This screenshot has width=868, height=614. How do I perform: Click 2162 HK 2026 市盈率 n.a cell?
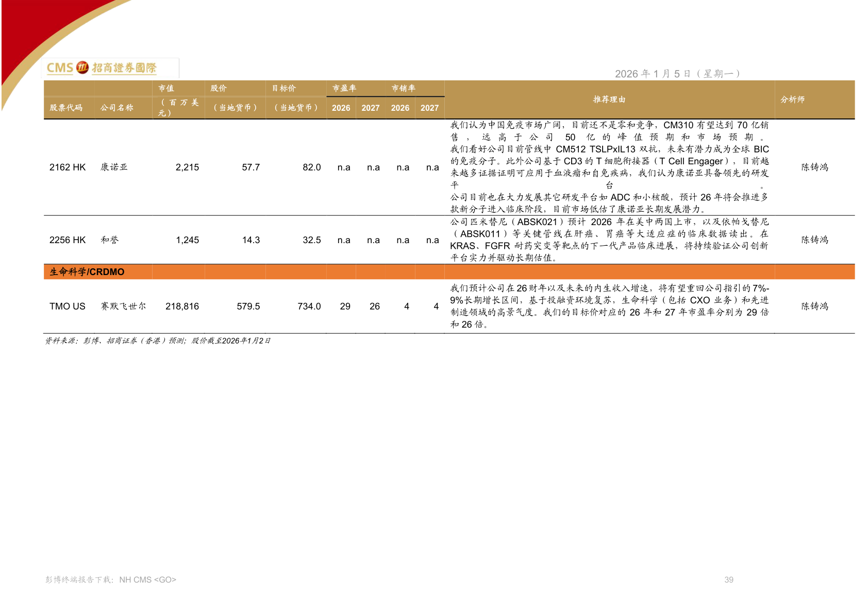click(344, 167)
